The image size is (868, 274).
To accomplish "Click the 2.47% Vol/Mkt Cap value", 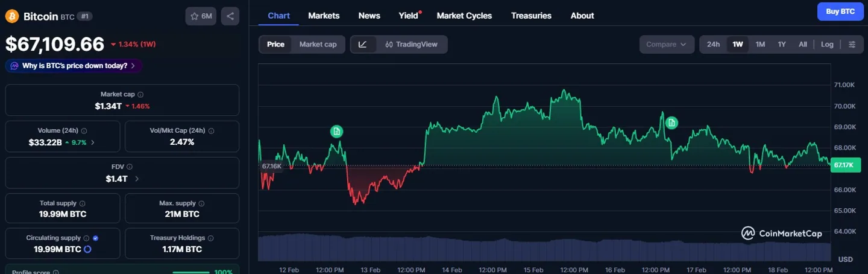I will (x=182, y=142).
